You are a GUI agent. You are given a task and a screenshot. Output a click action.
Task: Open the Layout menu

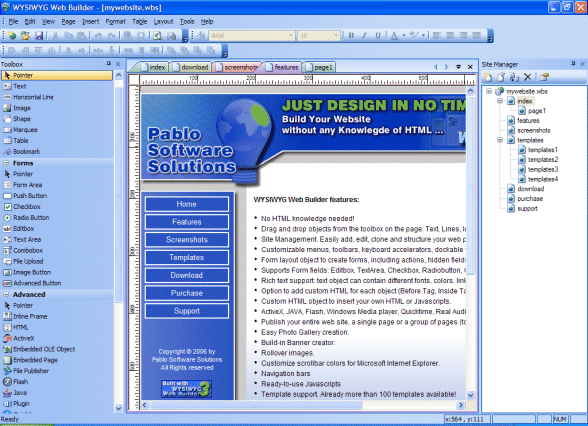pyautogui.click(x=164, y=21)
